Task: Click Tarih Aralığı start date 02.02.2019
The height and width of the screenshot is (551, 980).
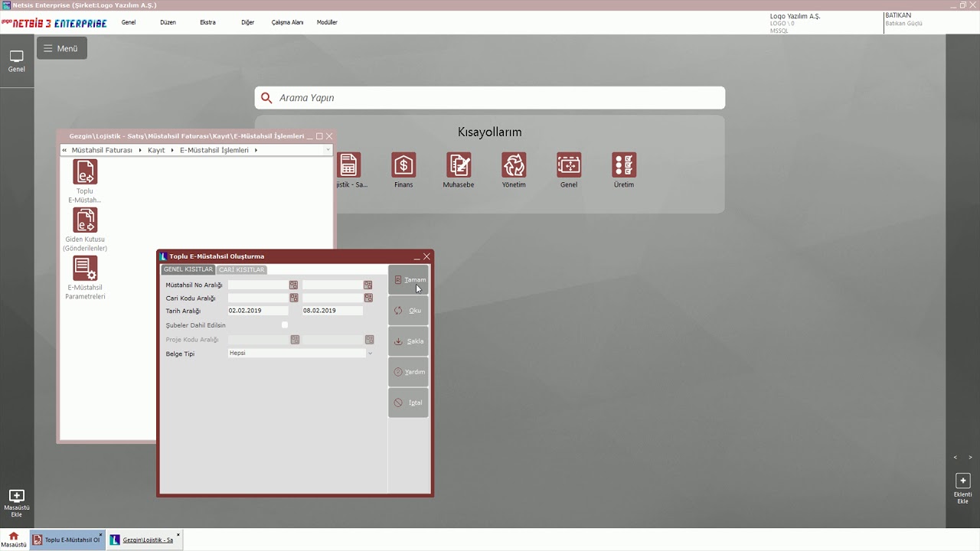Action: tap(258, 311)
